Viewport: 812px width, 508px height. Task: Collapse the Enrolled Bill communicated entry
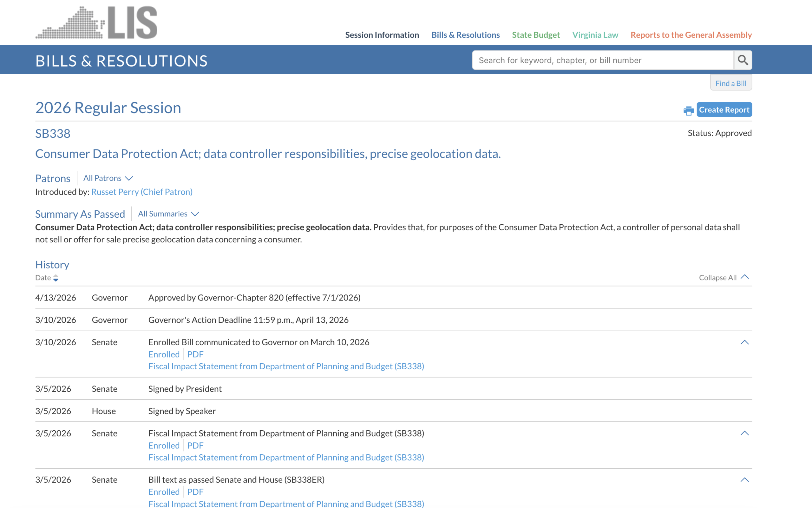pyautogui.click(x=745, y=342)
